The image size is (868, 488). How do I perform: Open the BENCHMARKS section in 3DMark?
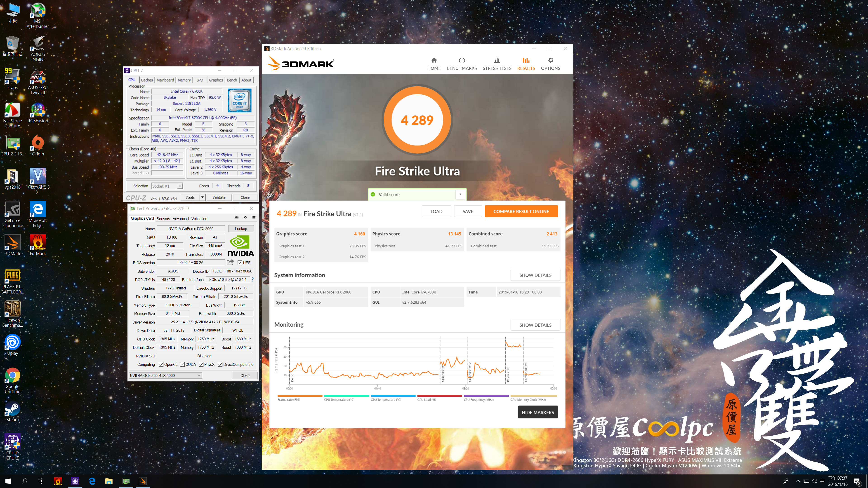462,64
